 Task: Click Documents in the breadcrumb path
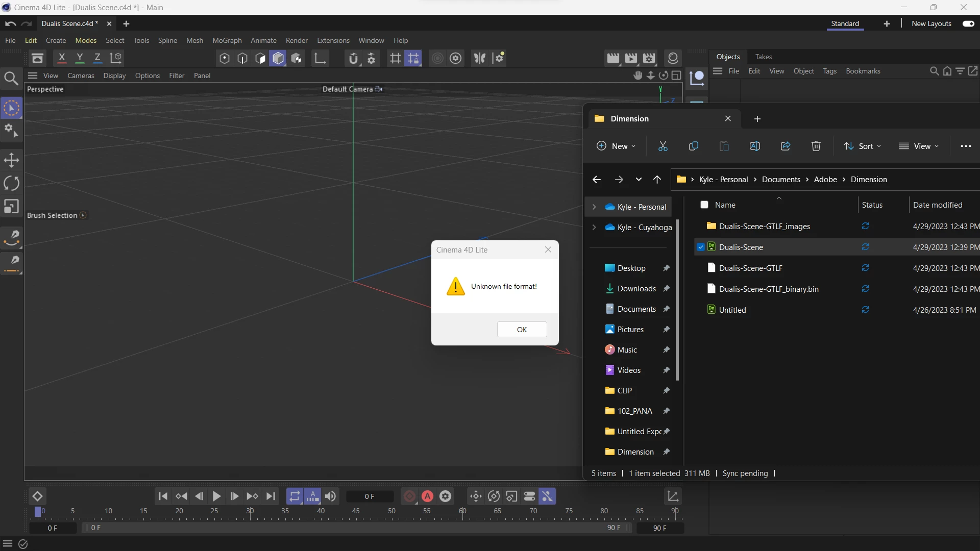pos(781,180)
